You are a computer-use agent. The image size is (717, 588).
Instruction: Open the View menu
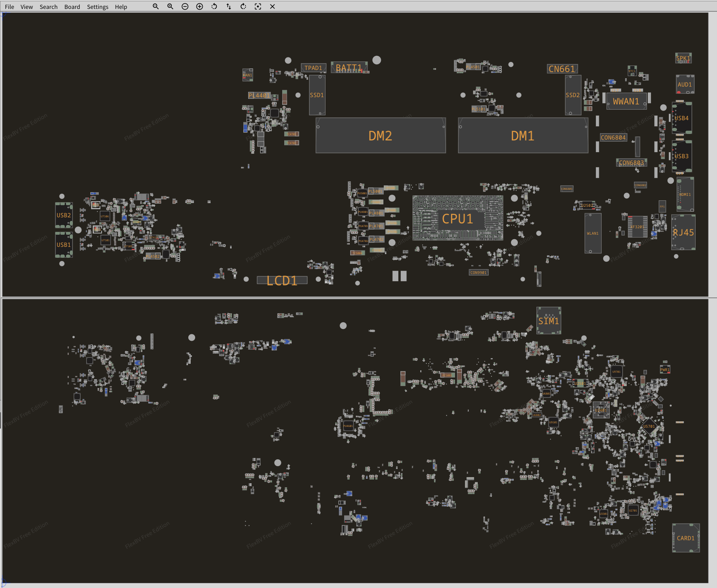(x=27, y=7)
